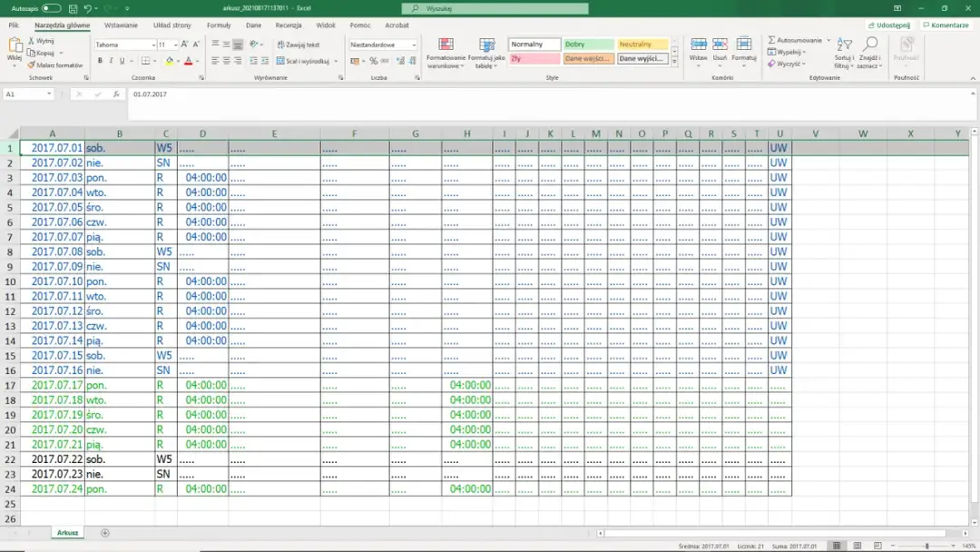Click the Scal i wyśrodkuj merge button

click(x=303, y=61)
